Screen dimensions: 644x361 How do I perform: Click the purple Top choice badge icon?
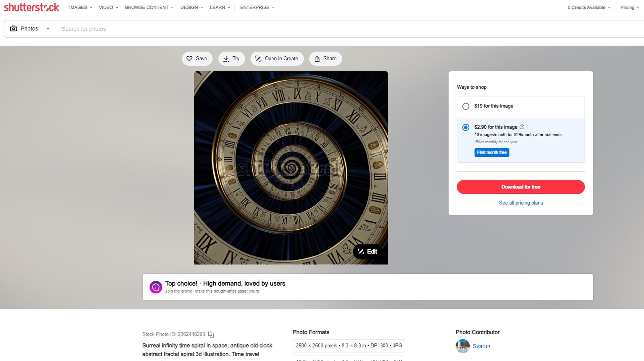tap(156, 287)
